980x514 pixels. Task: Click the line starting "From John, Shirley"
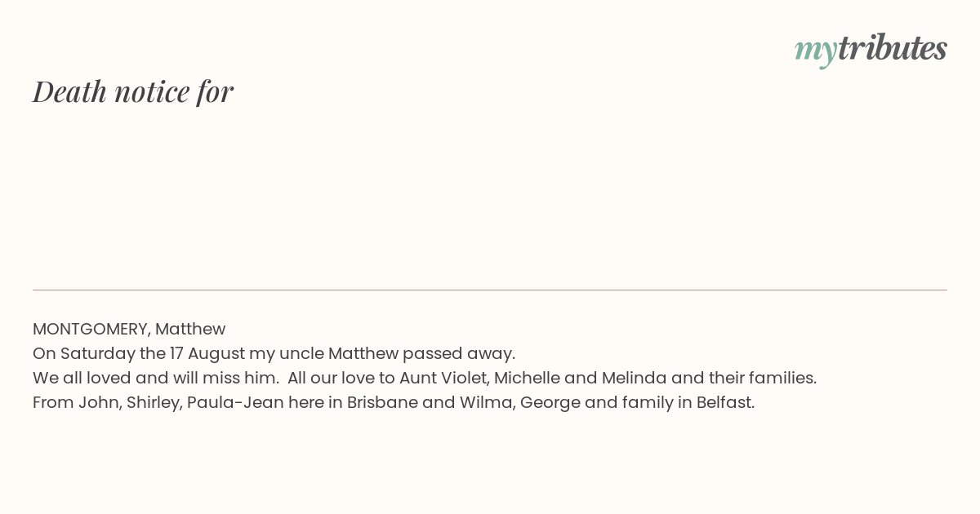click(394, 402)
